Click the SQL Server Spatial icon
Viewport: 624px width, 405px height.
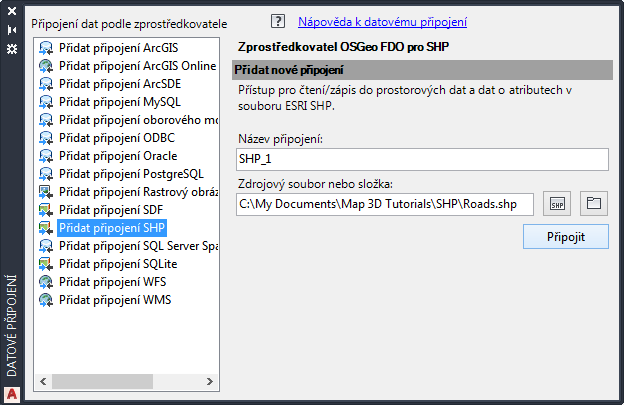click(x=46, y=246)
